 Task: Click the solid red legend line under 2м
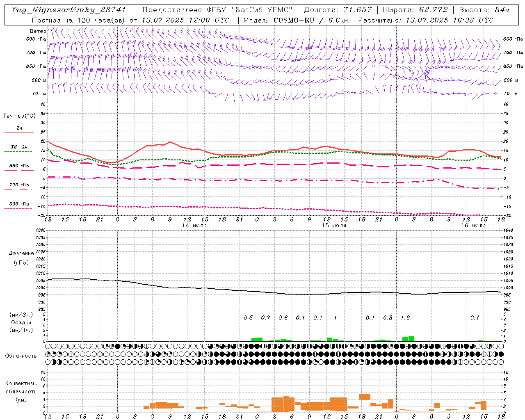(19, 133)
